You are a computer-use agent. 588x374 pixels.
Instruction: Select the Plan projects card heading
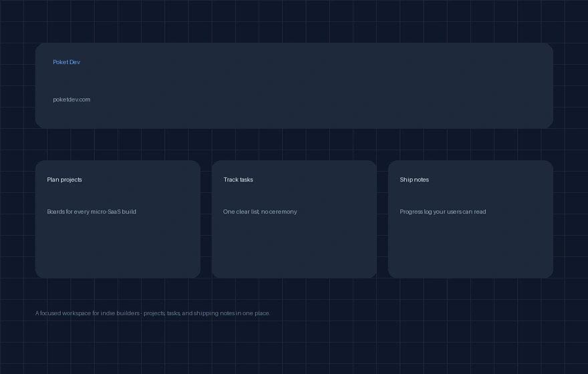pyautogui.click(x=65, y=180)
